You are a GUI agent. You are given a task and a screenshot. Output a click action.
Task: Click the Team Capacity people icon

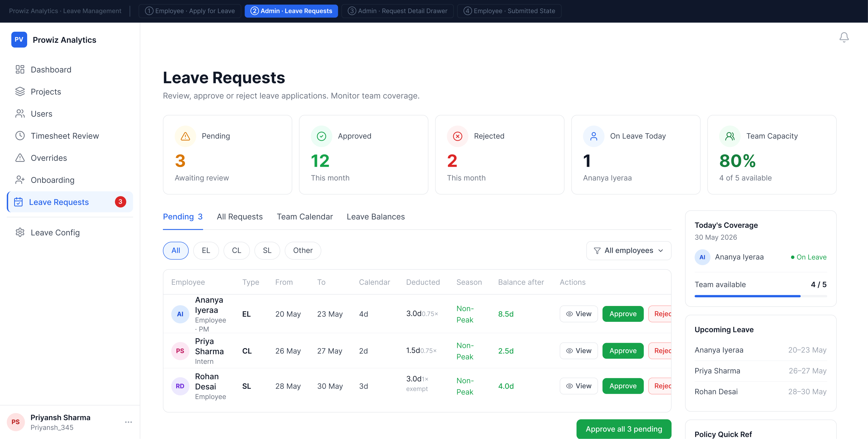tap(730, 136)
